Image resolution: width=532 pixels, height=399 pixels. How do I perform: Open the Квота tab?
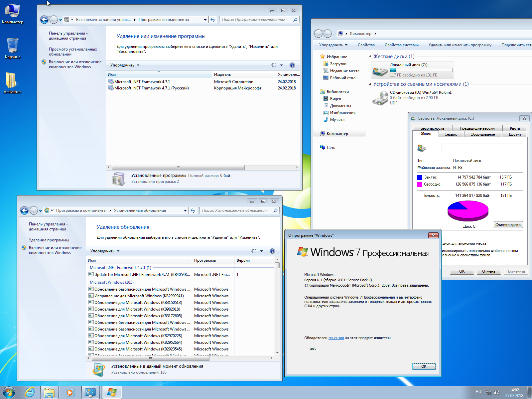click(515, 128)
